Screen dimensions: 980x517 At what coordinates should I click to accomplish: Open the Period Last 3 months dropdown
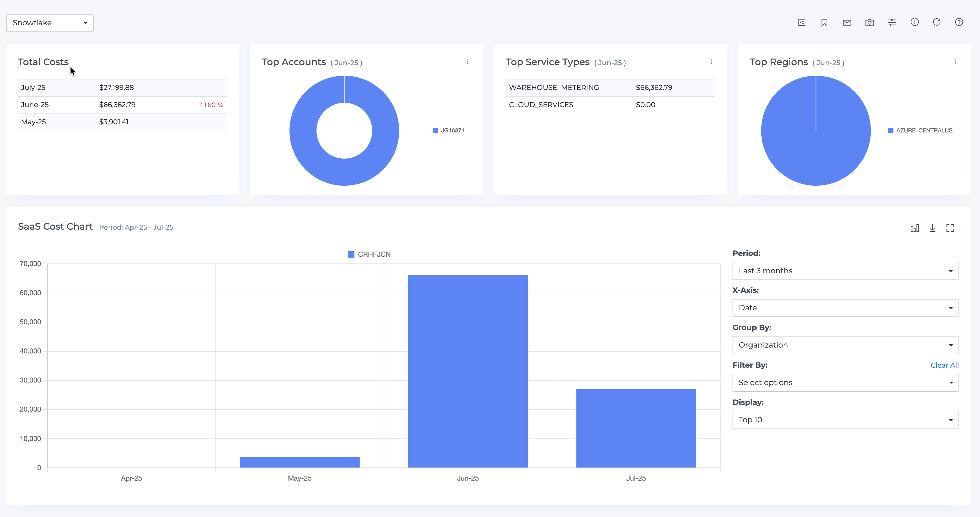(x=845, y=271)
